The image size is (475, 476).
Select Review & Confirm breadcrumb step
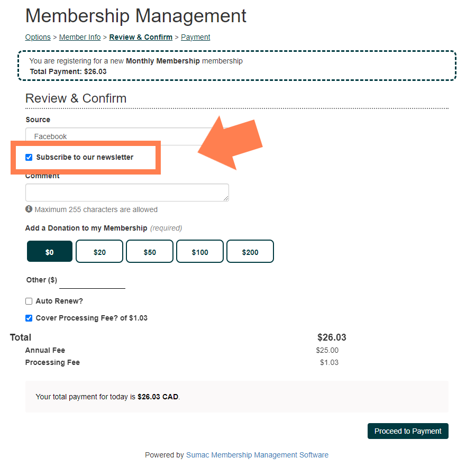click(141, 37)
